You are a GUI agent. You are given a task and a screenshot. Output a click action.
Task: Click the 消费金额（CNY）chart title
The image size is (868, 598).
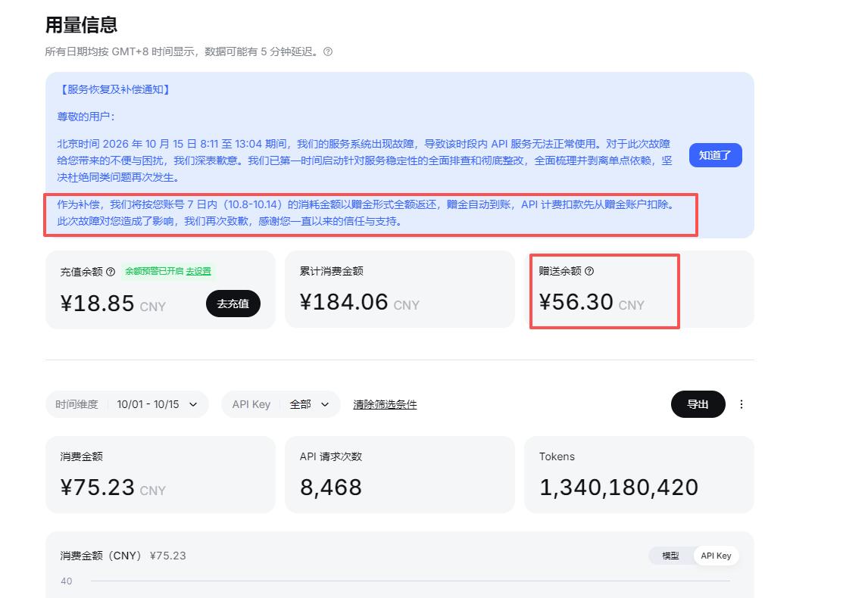(103, 556)
